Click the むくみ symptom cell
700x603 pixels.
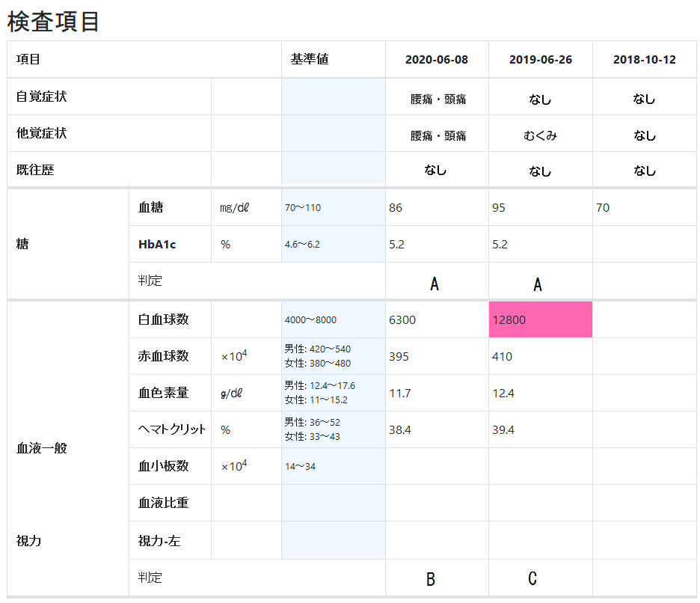(x=540, y=135)
